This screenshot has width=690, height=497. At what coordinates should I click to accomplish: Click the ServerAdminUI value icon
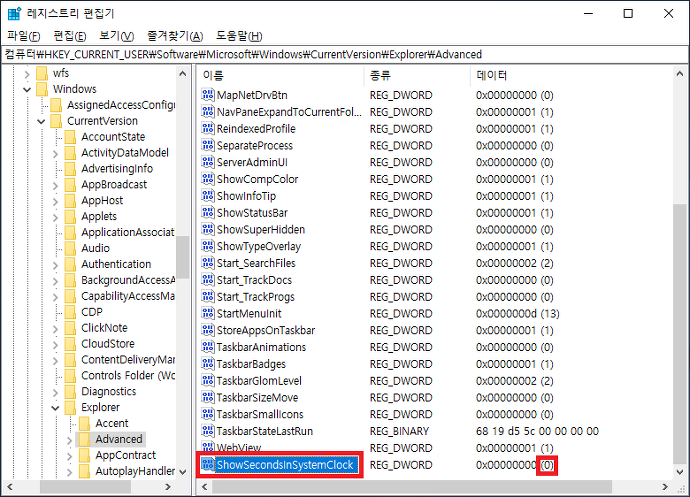click(x=208, y=162)
